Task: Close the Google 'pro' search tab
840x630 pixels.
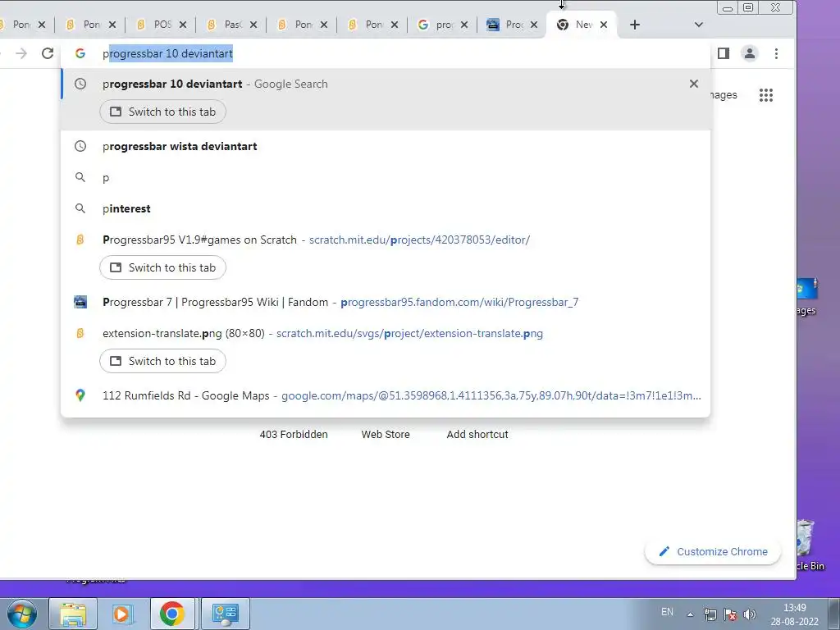Action: tap(464, 25)
